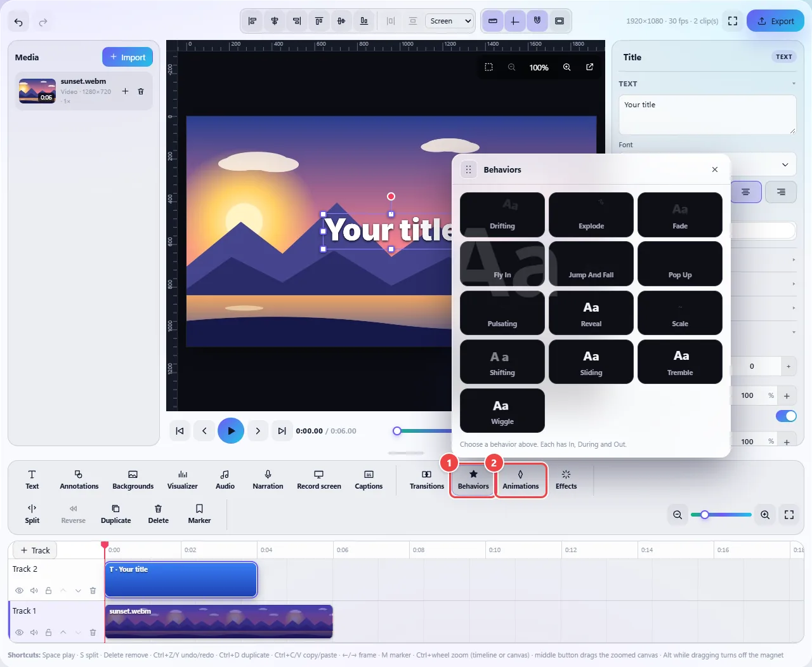This screenshot has width=812, height=667.
Task: Open preview in pop-out window icon
Action: point(589,67)
